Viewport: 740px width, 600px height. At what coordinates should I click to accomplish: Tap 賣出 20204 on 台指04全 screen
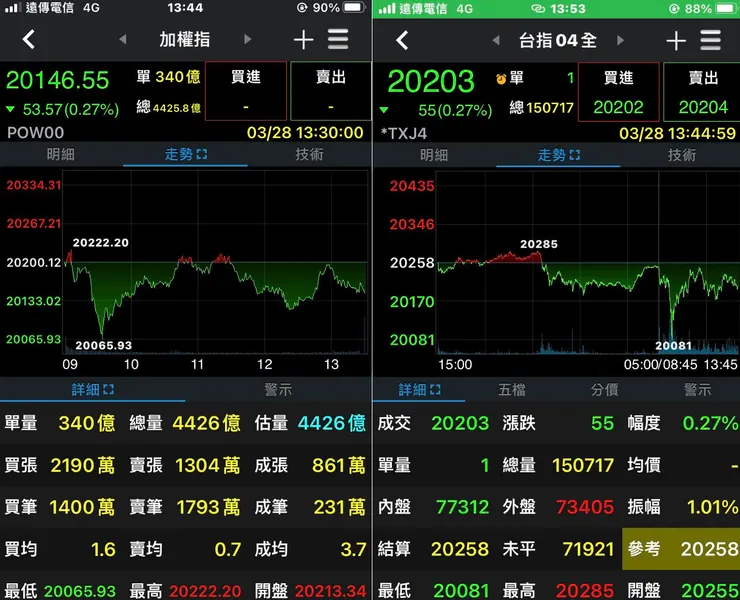click(x=702, y=92)
